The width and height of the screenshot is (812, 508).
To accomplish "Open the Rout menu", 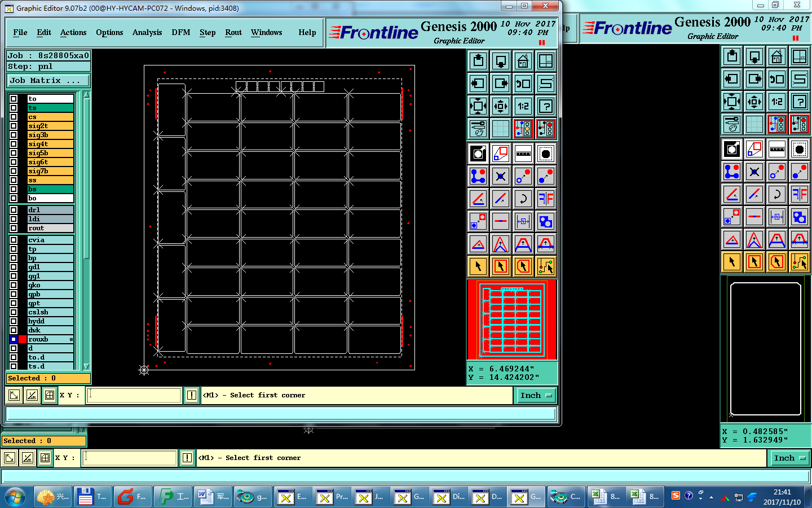I will coord(233,32).
